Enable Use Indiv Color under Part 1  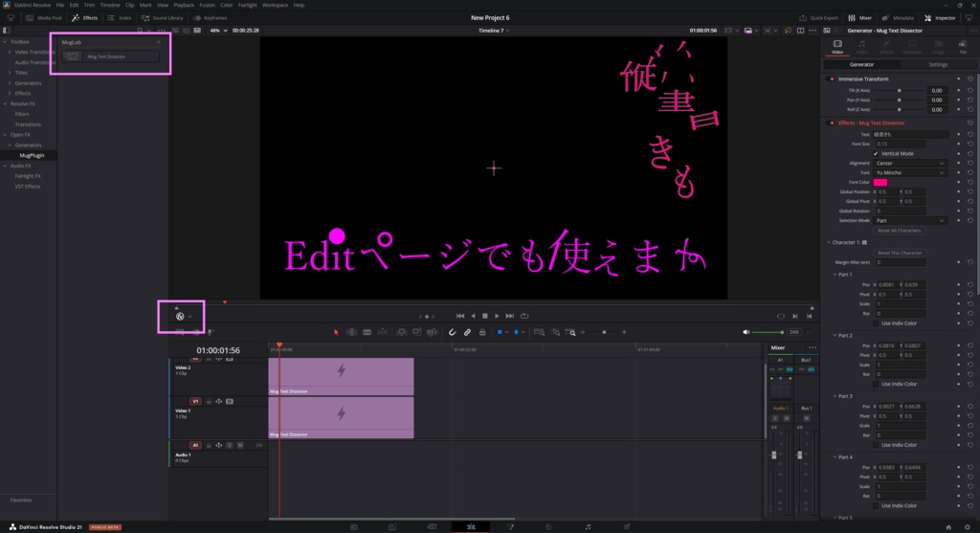[x=876, y=323]
